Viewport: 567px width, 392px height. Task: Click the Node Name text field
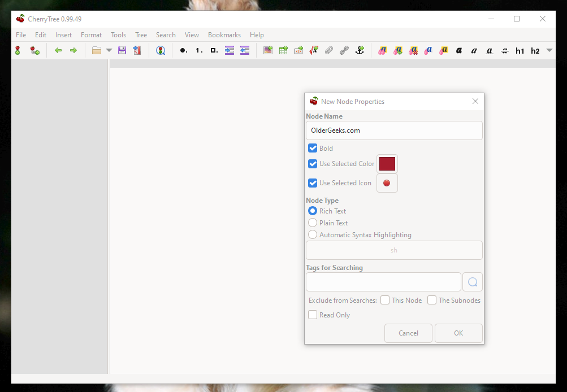pyautogui.click(x=394, y=130)
